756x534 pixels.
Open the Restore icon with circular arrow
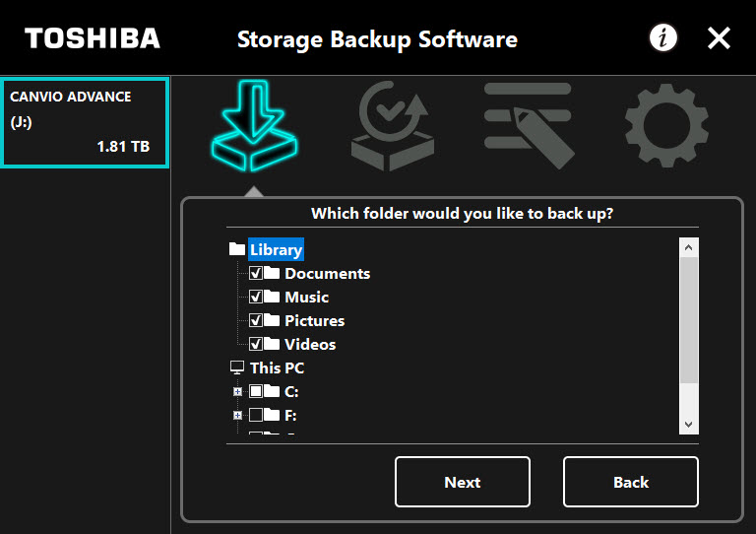coord(393,125)
